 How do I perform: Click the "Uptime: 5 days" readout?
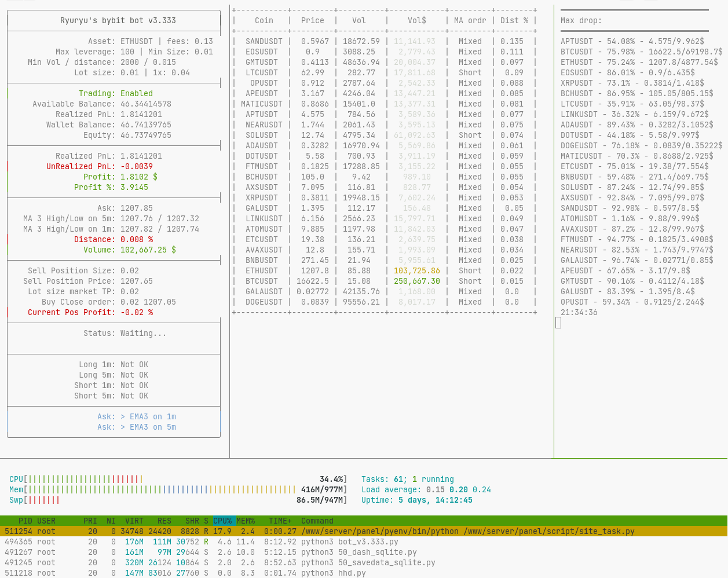417,500
